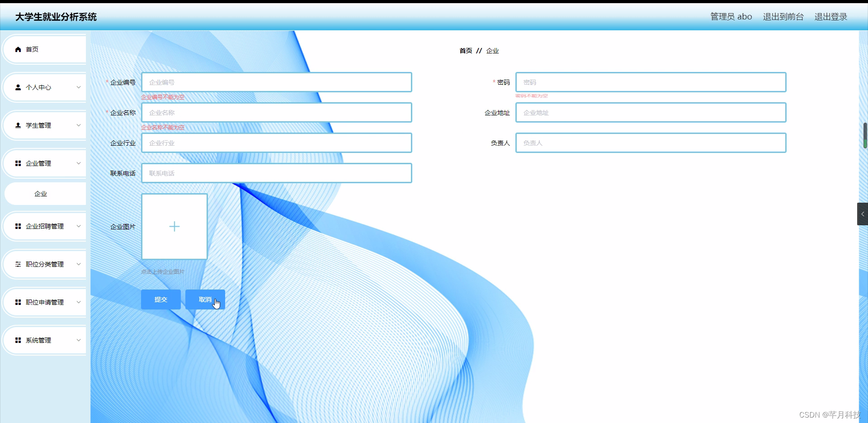Viewport: 868px width, 423px height.
Task: Click the 职位申请管理 sidebar icon
Action: 18,302
